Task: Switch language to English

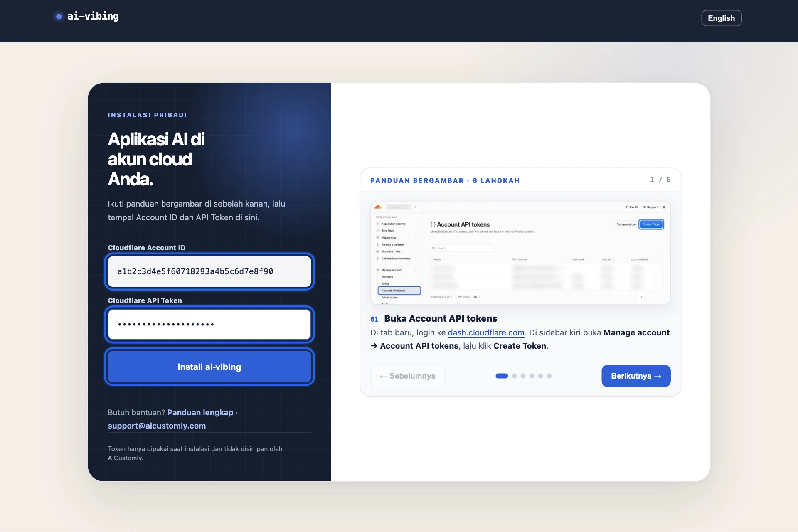Action: click(721, 18)
